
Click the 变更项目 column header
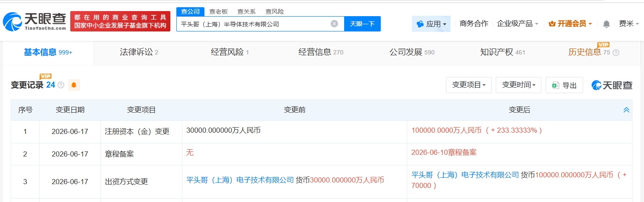[x=141, y=110]
